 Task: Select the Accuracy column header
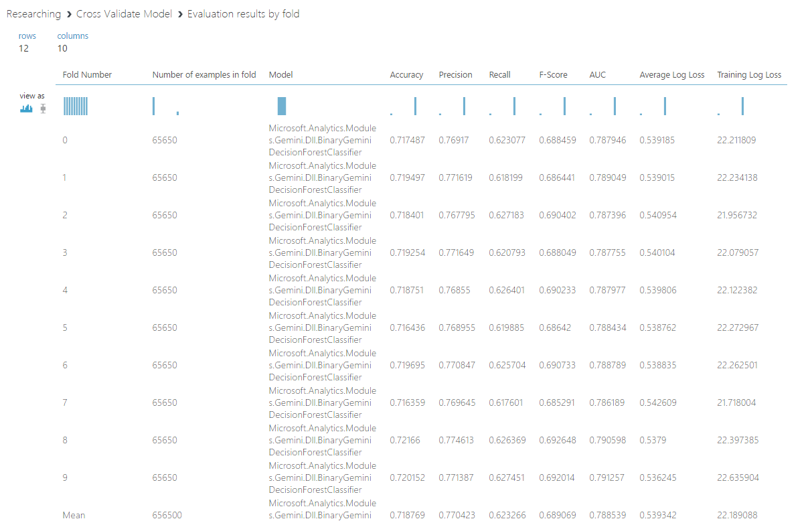click(406, 74)
